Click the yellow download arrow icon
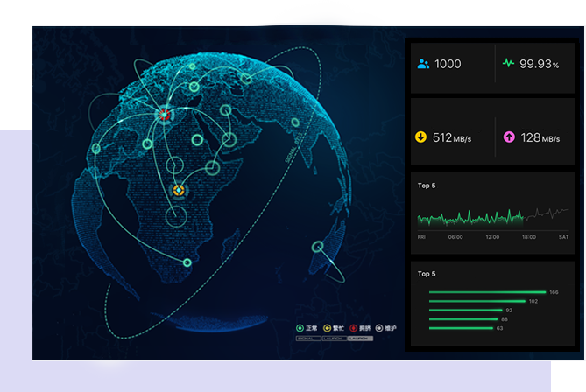Image resolution: width=586 pixels, height=392 pixels. click(420, 137)
